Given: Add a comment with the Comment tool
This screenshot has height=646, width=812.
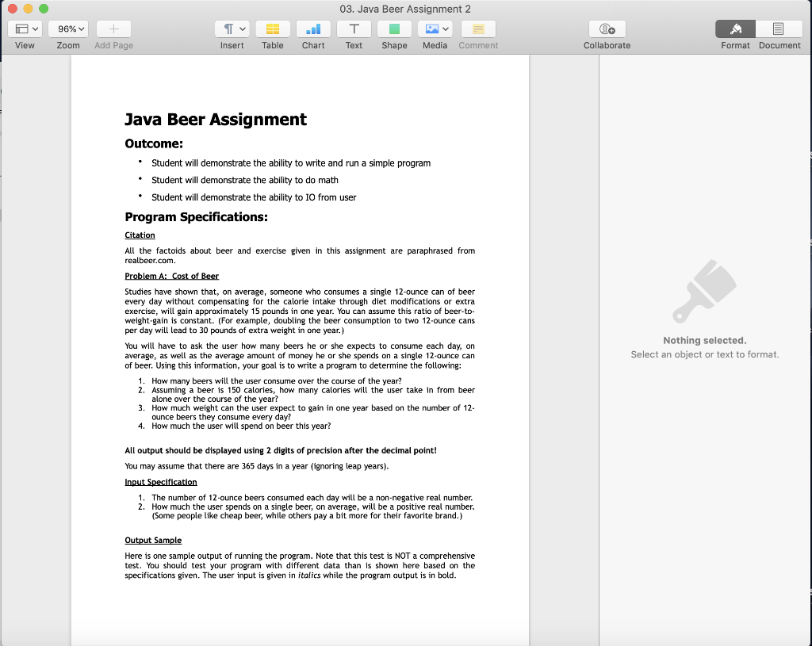Looking at the screenshot, I should click(477, 29).
